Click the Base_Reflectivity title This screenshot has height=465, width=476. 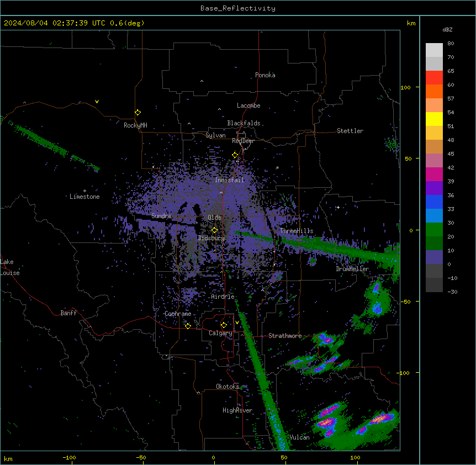[x=238, y=8]
